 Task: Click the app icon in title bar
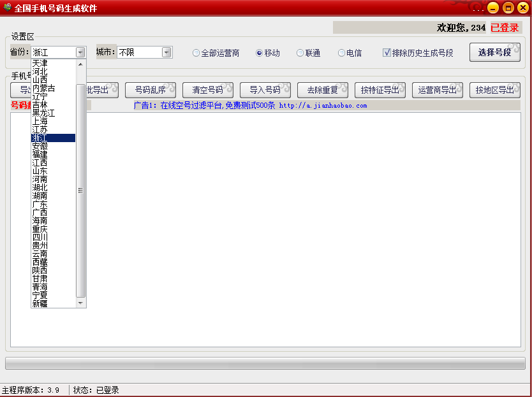click(x=7, y=7)
